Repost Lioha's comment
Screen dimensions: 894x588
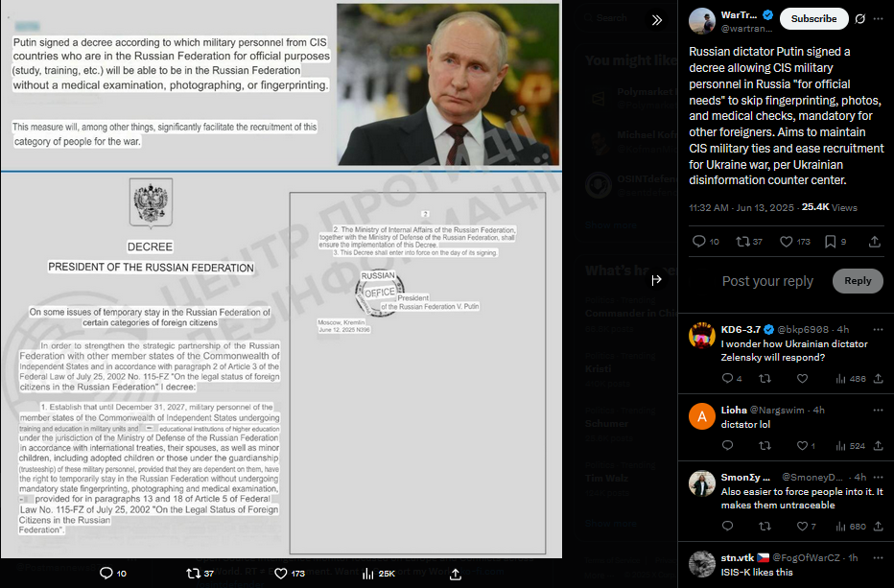tap(765, 446)
